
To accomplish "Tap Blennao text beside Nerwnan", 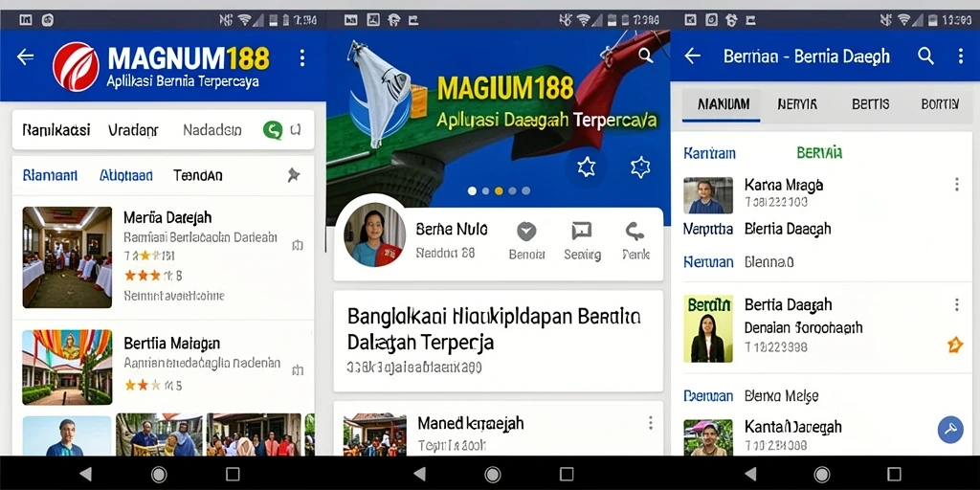I will point(769,262).
